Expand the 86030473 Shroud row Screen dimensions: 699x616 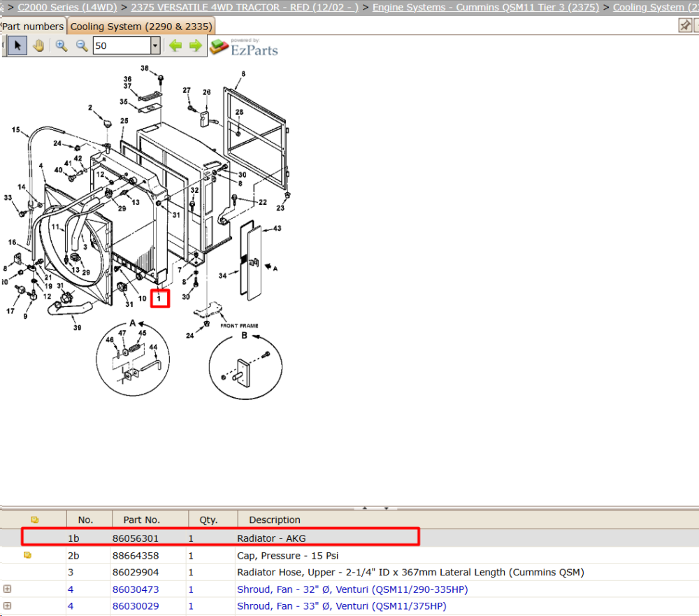(x=7, y=589)
